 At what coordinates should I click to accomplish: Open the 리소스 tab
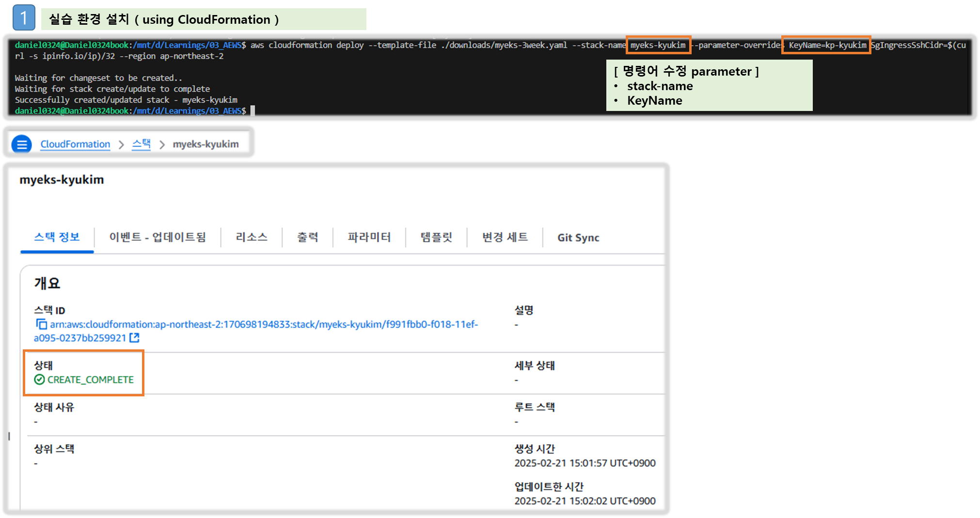pyautogui.click(x=252, y=237)
